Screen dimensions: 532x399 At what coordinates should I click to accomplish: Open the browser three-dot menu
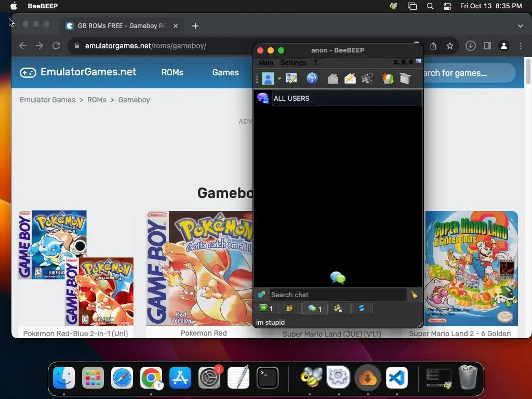click(x=521, y=46)
